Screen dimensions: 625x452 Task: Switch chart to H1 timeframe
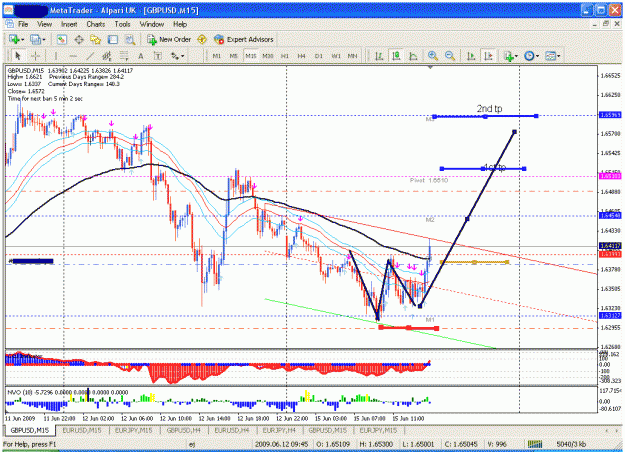pyautogui.click(x=285, y=56)
